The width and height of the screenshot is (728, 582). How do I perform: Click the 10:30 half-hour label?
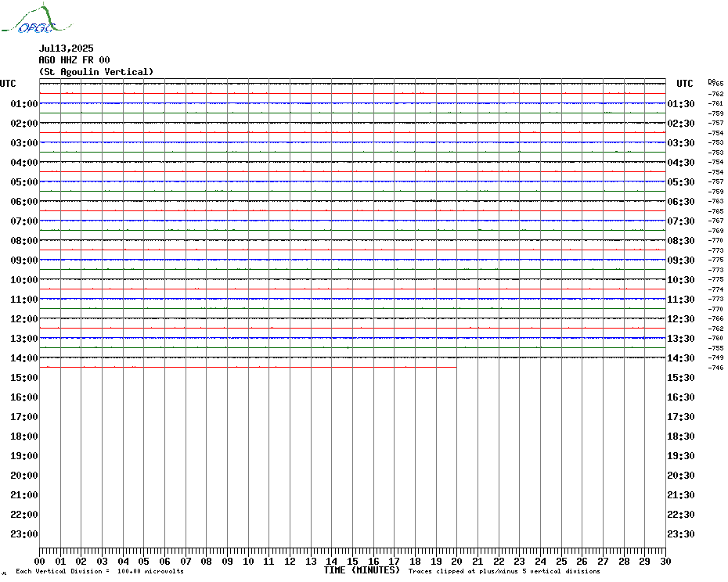pos(681,280)
